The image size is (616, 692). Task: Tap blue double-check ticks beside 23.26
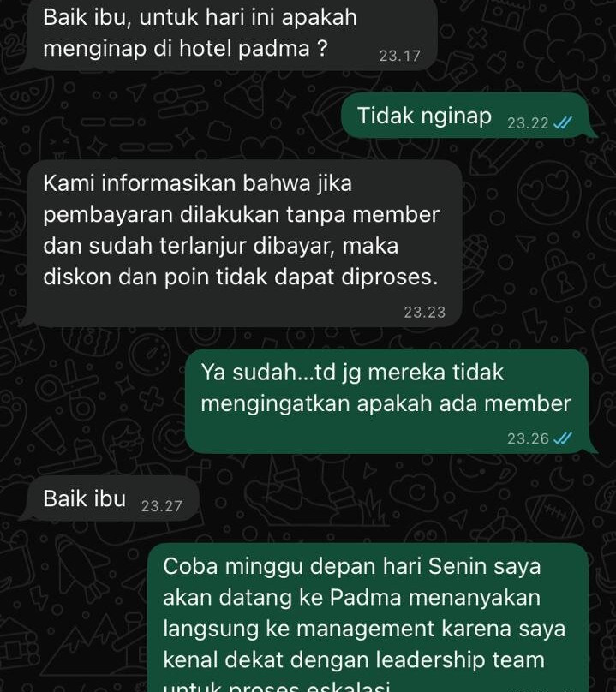(563, 438)
